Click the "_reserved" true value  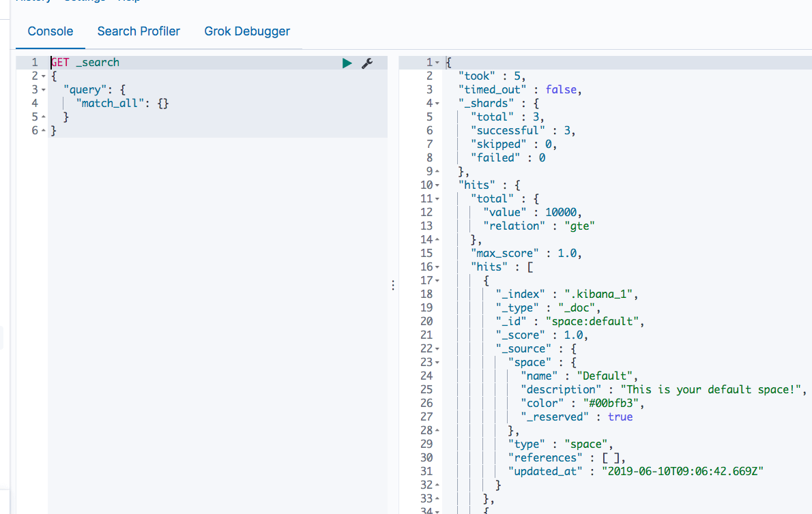pyautogui.click(x=620, y=417)
